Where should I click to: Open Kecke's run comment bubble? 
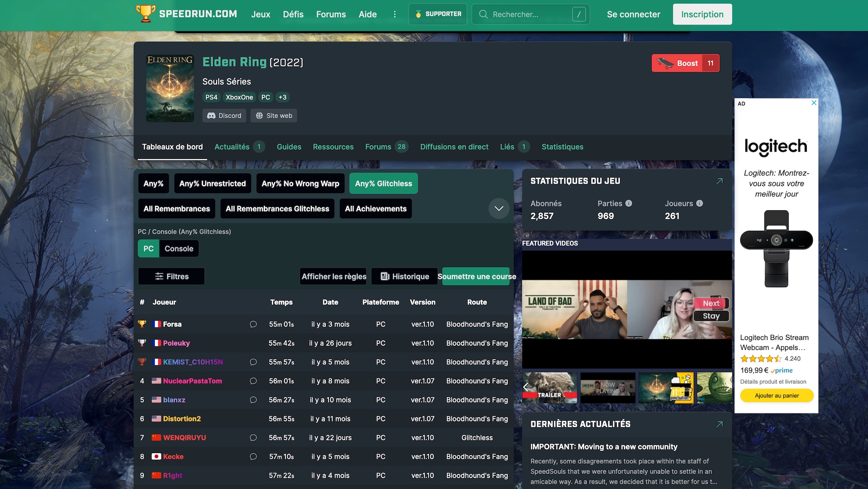point(253,456)
